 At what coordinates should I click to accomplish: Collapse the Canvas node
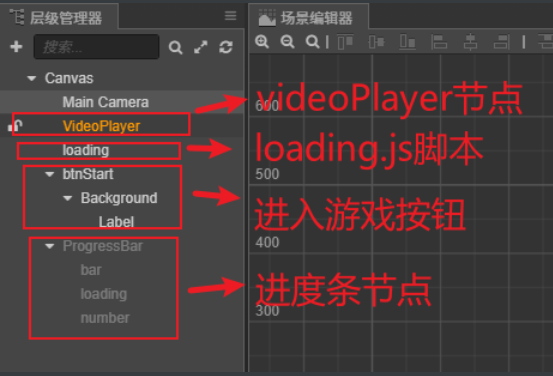(x=32, y=78)
